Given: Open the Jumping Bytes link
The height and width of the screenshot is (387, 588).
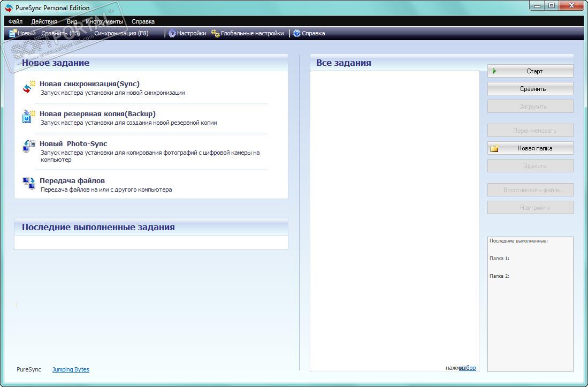Looking at the screenshot, I should tap(71, 369).
